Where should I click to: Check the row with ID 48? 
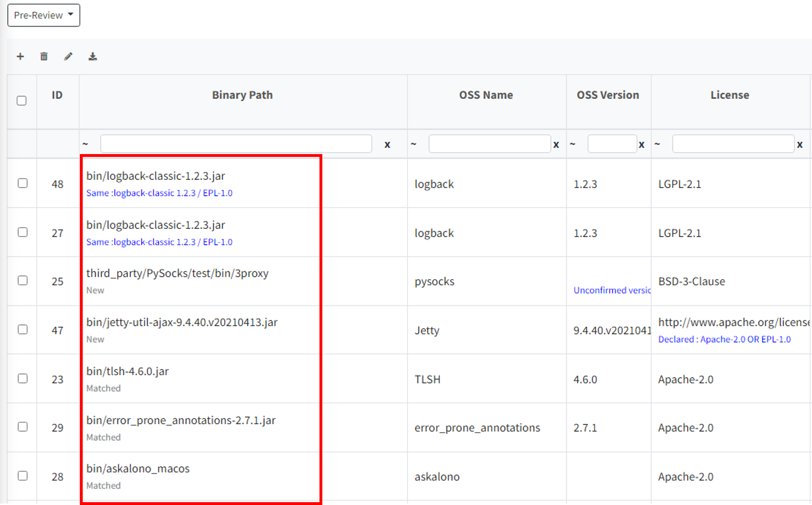[x=22, y=183]
